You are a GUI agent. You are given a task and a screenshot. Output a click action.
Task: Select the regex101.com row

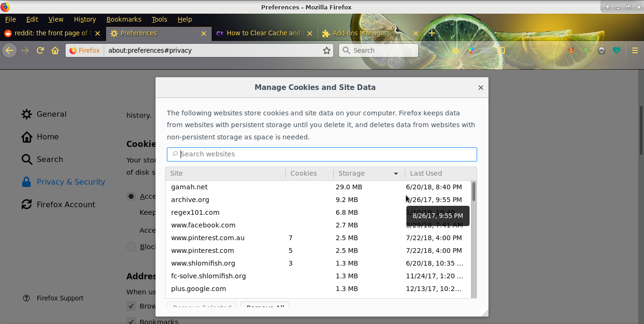[x=318, y=212]
